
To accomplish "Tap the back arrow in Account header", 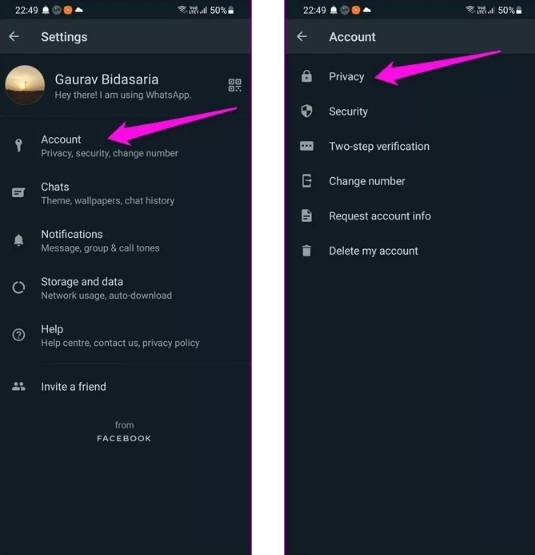I will pyautogui.click(x=302, y=36).
